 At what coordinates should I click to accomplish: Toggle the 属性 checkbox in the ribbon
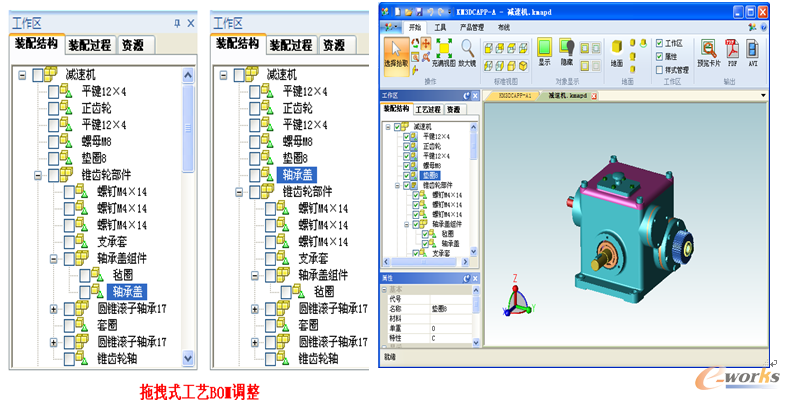[658, 57]
